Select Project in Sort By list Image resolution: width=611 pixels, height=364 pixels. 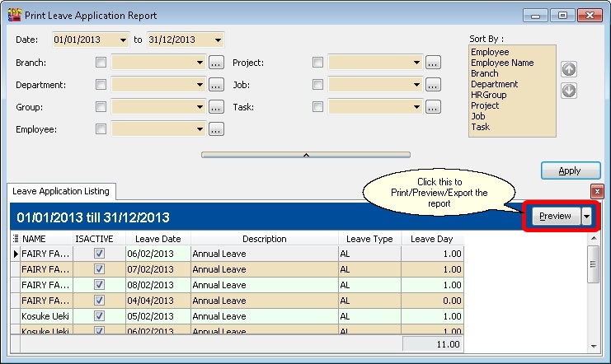(x=485, y=105)
